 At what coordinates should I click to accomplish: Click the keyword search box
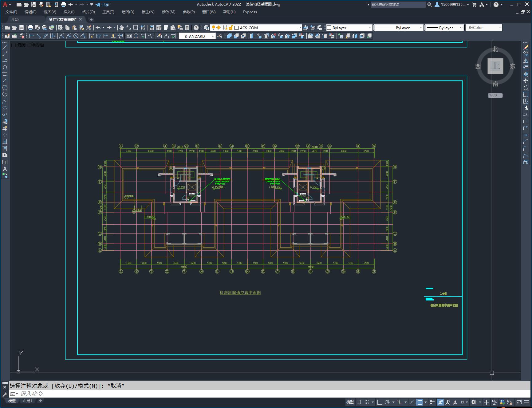coord(398,5)
